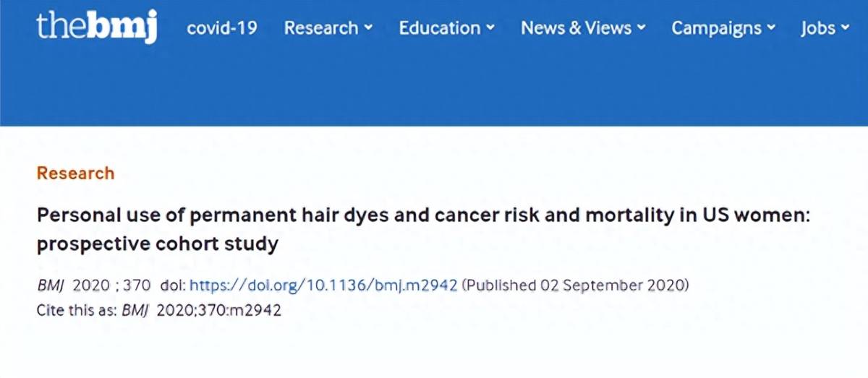
Task: Click the Published 02 September 2020 text
Action: 577,285
